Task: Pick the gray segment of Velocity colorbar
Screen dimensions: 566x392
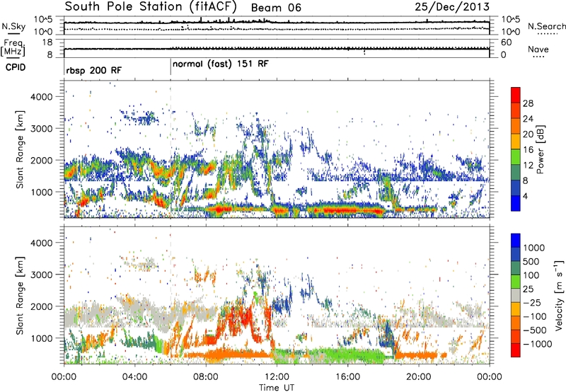Action: click(x=516, y=295)
